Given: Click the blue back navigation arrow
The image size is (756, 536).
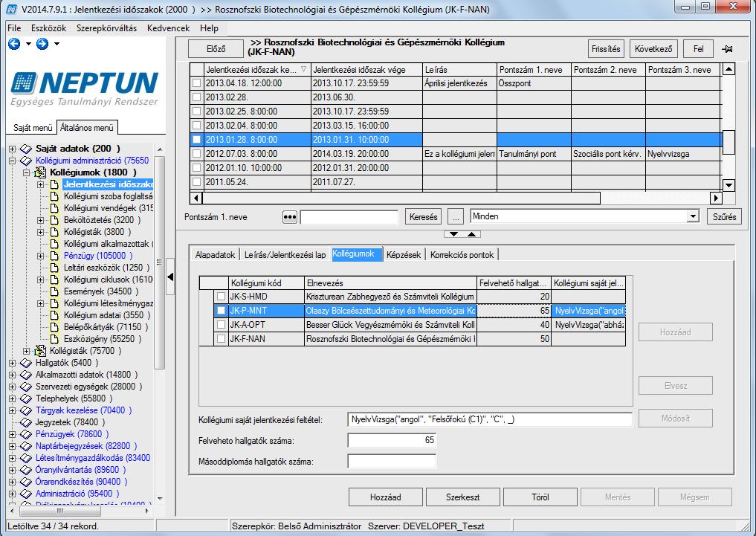Looking at the screenshot, I should (14, 44).
